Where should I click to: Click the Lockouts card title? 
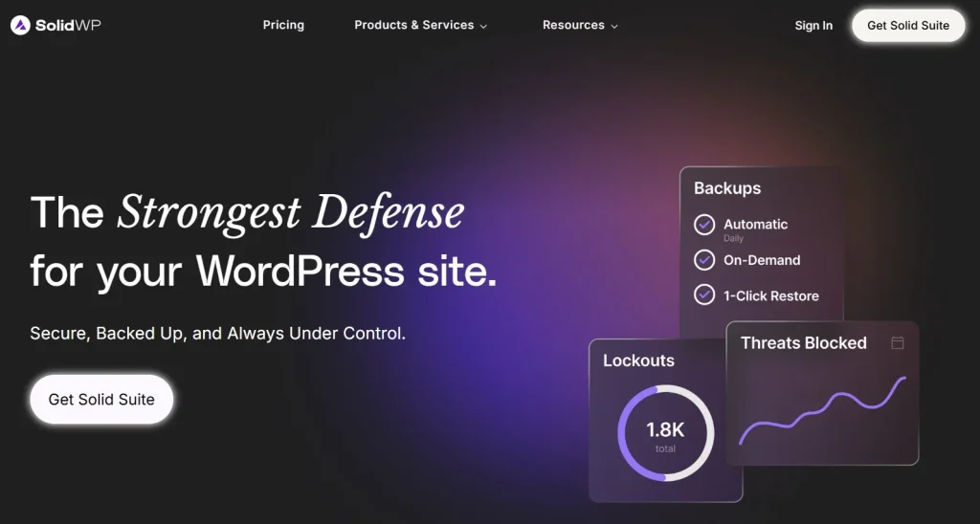638,360
